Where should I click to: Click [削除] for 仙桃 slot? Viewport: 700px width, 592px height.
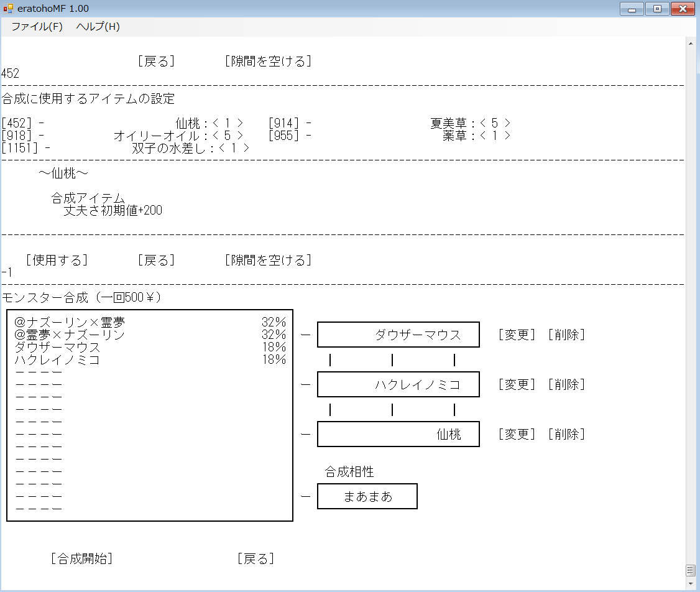(566, 434)
